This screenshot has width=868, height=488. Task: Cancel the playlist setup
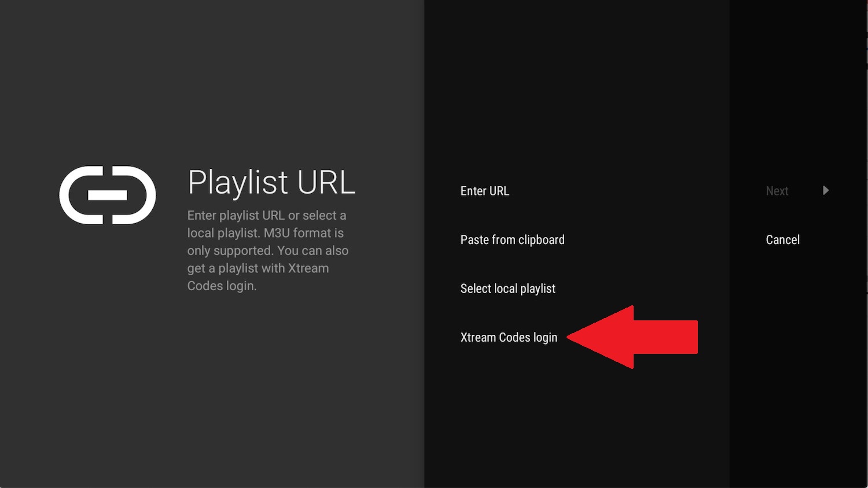click(782, 240)
